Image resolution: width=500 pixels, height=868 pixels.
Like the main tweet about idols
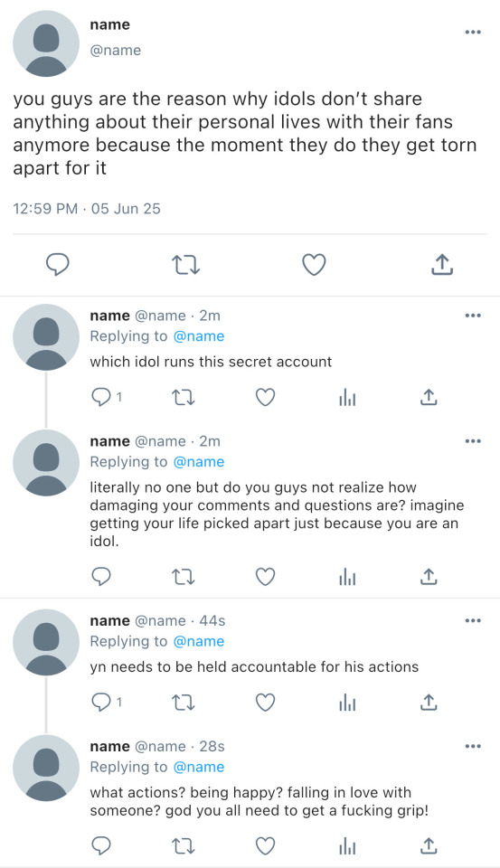coord(314,265)
